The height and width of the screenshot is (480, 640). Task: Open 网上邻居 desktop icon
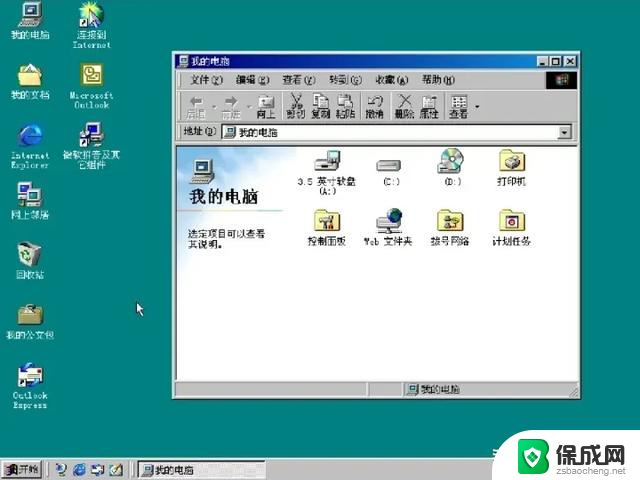(30, 201)
